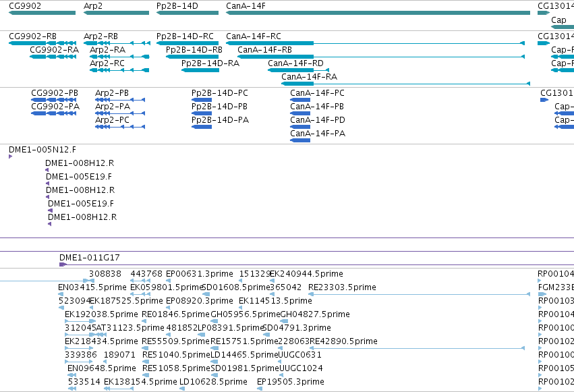Viewport: 574px width, 392px height.
Task: Select the Arp2-RC transcript
Action: tap(119, 70)
